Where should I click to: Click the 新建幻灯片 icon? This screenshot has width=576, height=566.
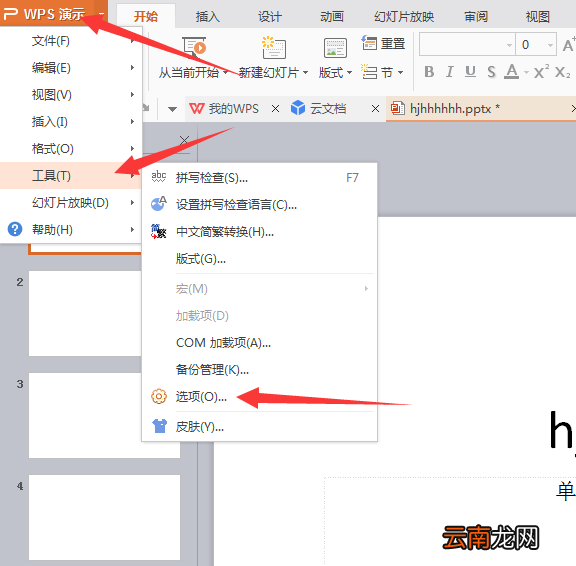[x=274, y=47]
